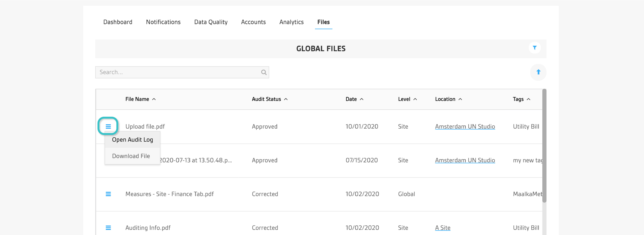Click the blue upload arrow button
644x235 pixels.
click(x=538, y=72)
